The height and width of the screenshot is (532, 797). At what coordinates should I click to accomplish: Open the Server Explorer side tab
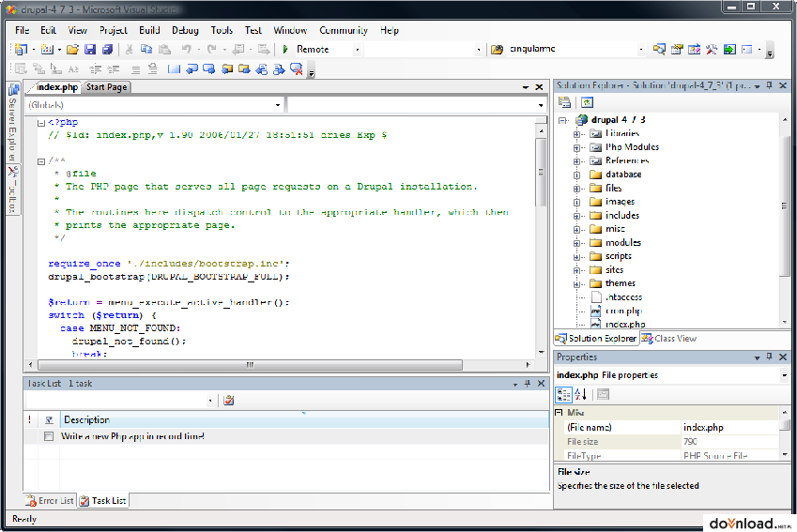pyautogui.click(x=13, y=122)
